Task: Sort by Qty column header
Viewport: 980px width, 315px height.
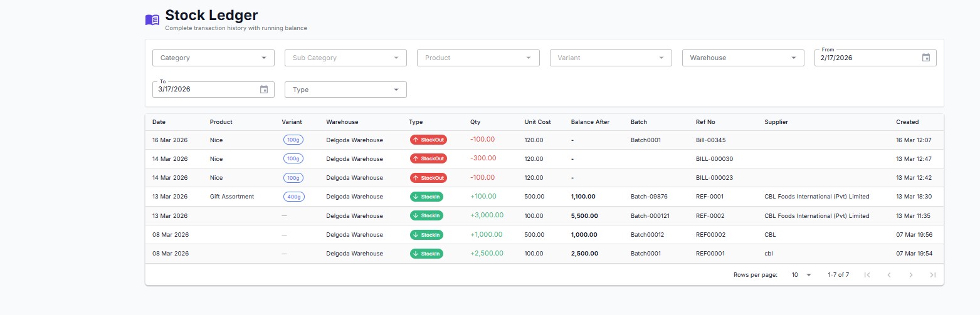Action: click(x=475, y=122)
